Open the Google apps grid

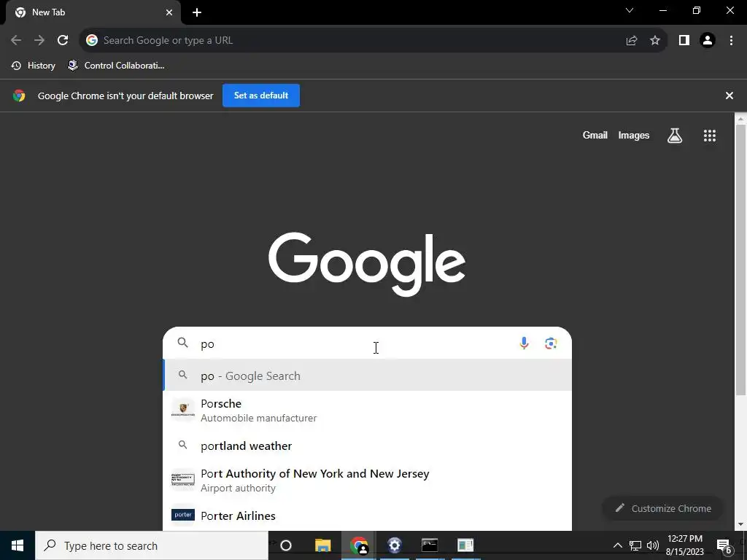(x=710, y=136)
